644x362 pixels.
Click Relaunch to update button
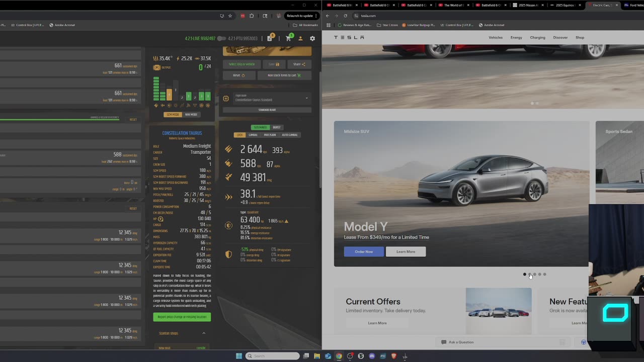coord(301,16)
